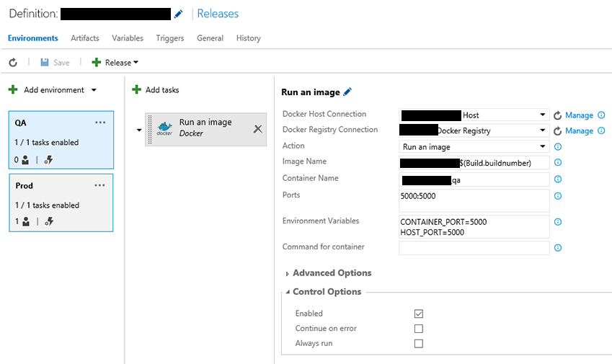Edit the definition name with the pencil icon
The image size is (612, 364).
point(179,14)
